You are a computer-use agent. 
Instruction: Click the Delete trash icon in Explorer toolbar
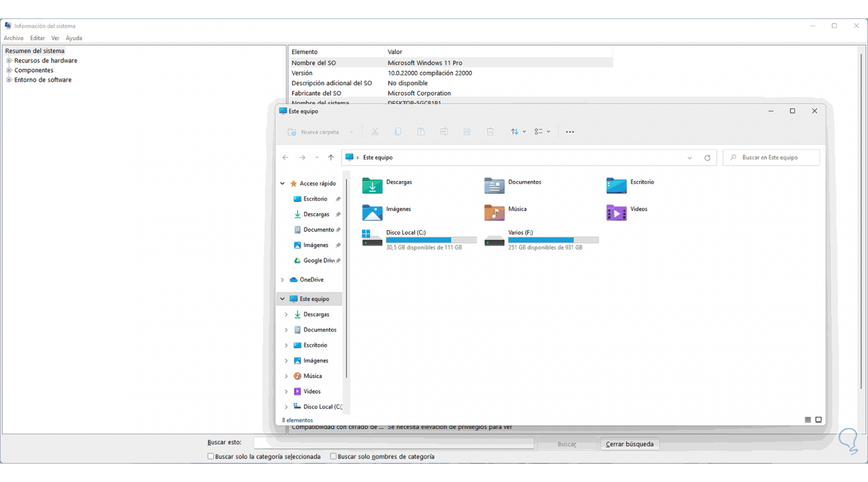pyautogui.click(x=490, y=132)
